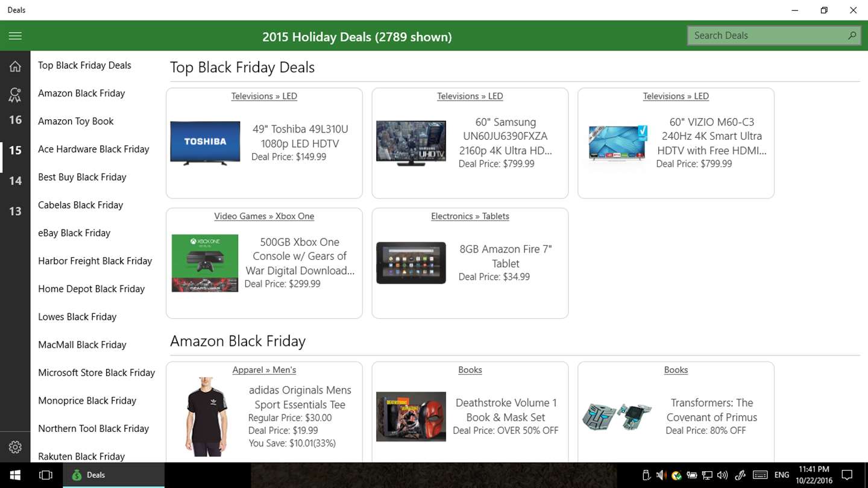This screenshot has height=488, width=868.
Task: Click the Samsung UHD TV thumbnail
Action: click(x=411, y=143)
